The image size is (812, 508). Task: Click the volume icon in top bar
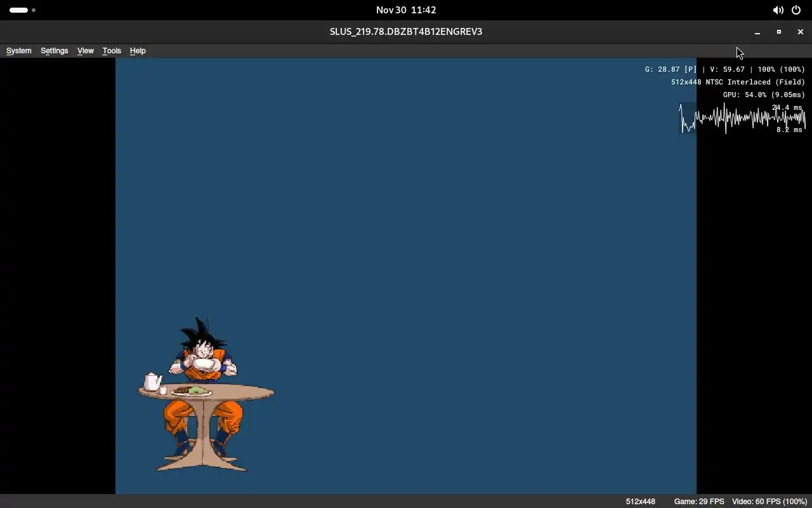[x=778, y=10]
